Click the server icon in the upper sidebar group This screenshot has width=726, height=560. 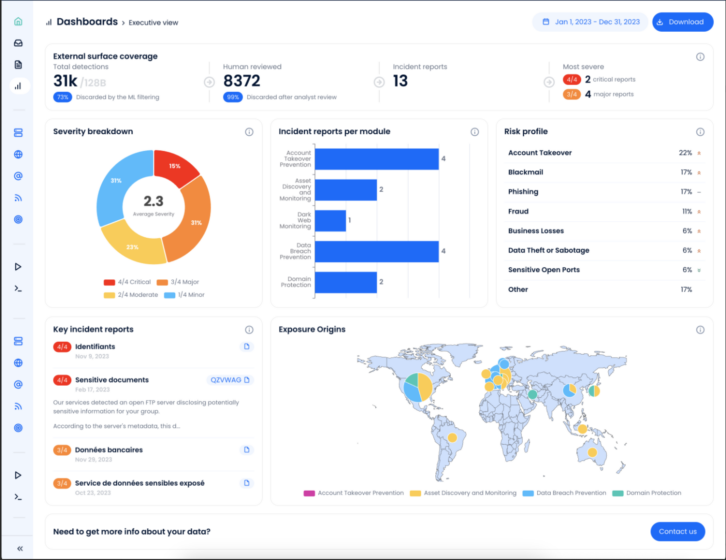(18, 133)
